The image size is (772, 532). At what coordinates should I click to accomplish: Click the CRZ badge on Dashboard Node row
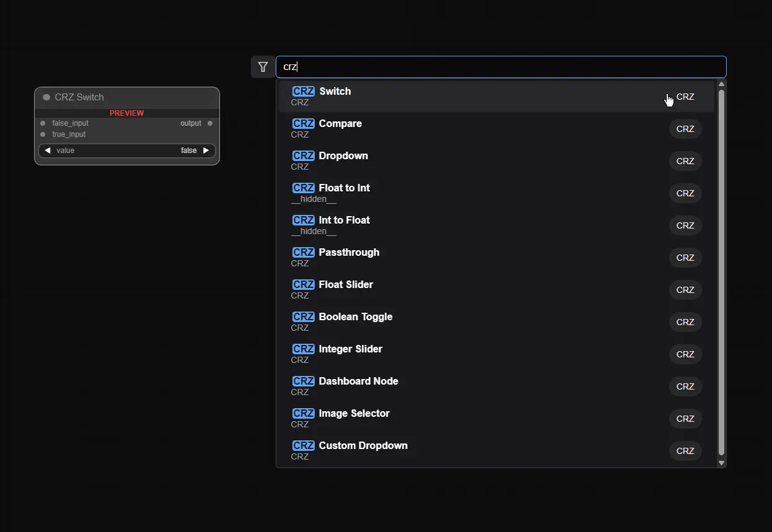685,386
